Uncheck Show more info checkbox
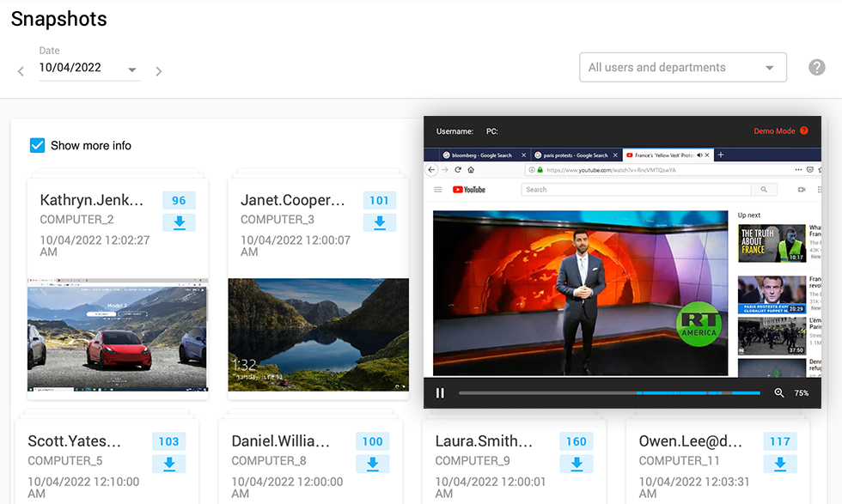This screenshot has width=842, height=504. [37, 145]
